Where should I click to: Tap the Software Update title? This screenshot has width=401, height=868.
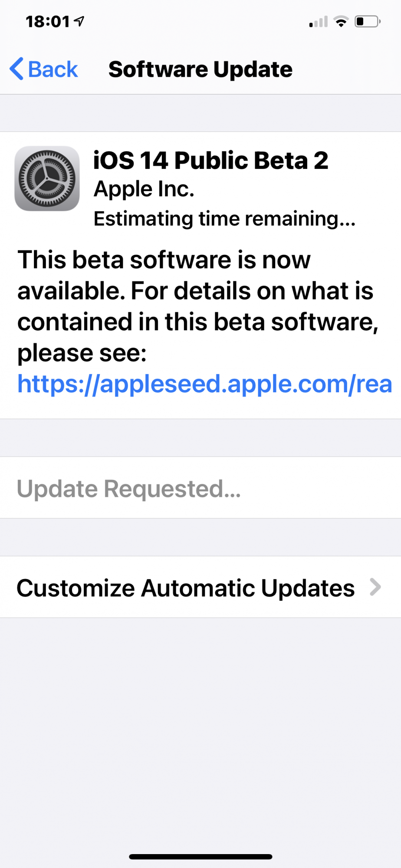pyautogui.click(x=200, y=69)
